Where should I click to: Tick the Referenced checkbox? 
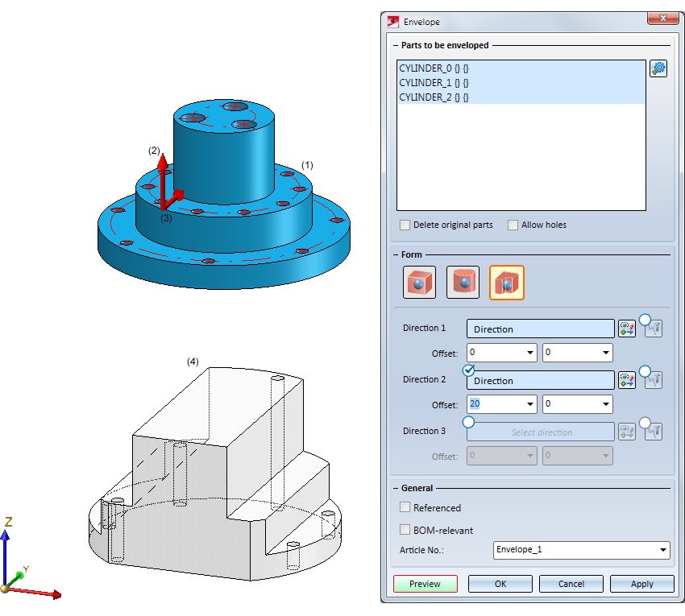point(405,507)
